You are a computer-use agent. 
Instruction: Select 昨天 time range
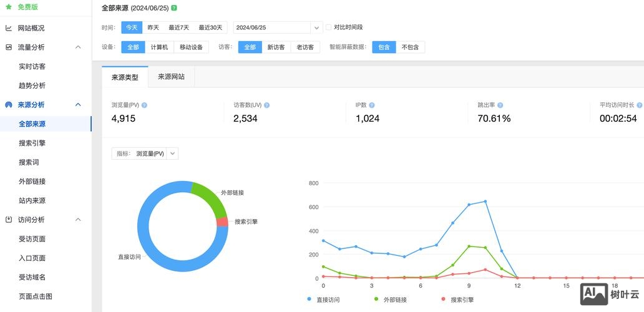[x=153, y=27]
